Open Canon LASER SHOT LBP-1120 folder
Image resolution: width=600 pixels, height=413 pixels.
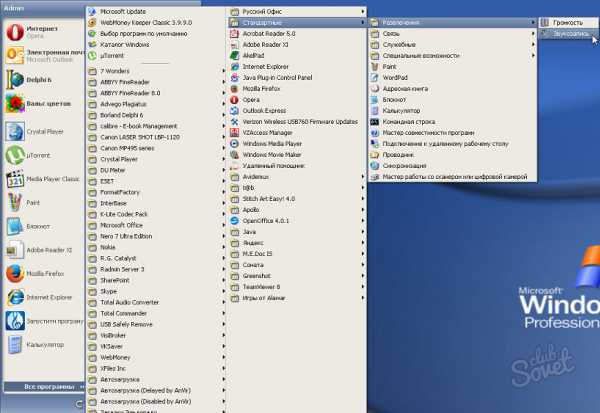(155, 137)
